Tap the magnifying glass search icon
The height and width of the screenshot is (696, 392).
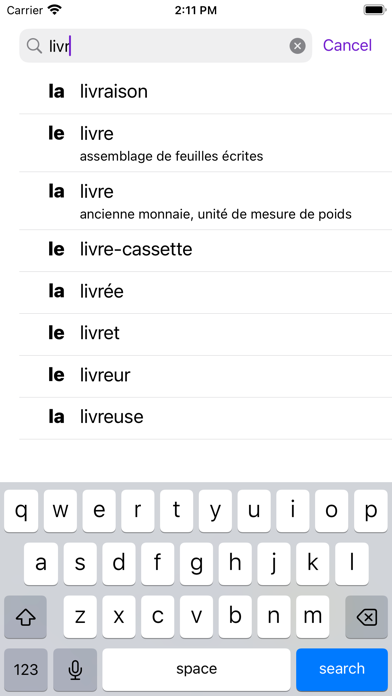34,46
